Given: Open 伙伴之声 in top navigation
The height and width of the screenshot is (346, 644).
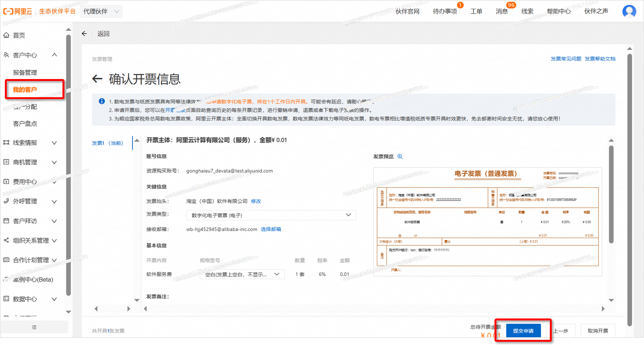Looking at the screenshot, I should click(596, 11).
